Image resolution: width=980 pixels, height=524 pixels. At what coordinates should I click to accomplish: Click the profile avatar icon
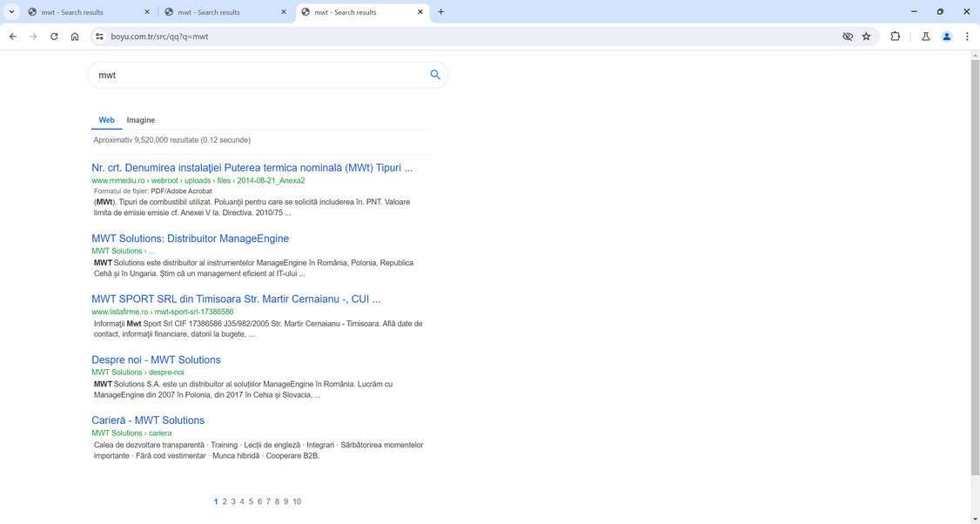pyautogui.click(x=947, y=37)
